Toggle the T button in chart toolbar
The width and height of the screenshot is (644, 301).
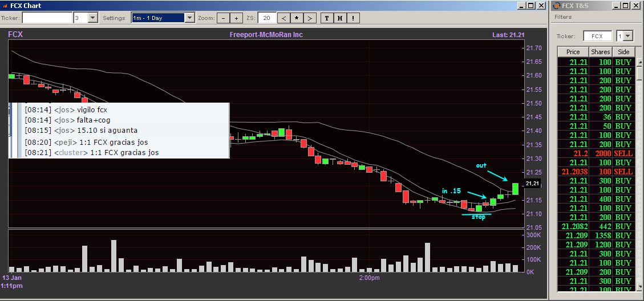pyautogui.click(x=326, y=18)
